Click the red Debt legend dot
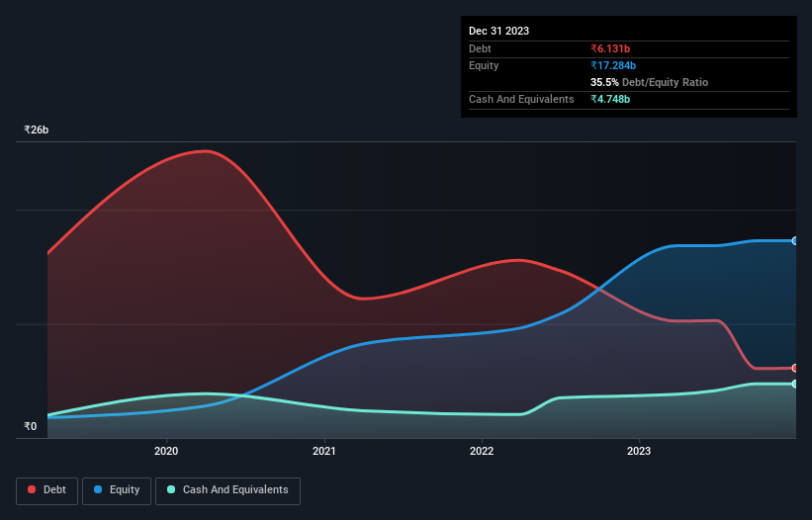Screen dimensions: 812x520 [32, 489]
